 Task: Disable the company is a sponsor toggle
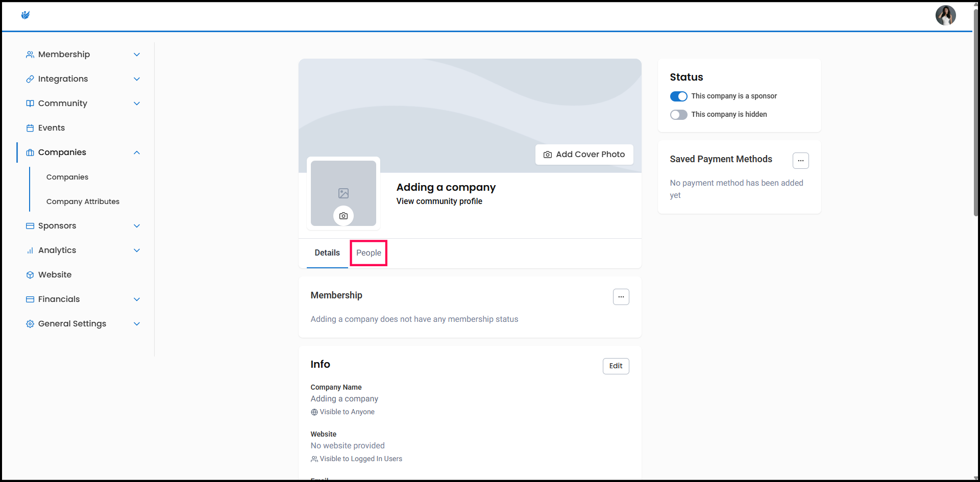678,96
